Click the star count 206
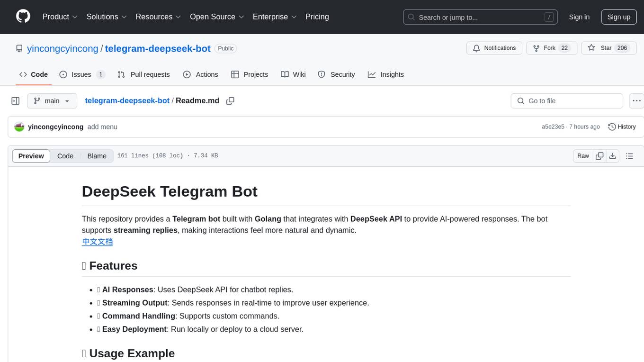The image size is (644, 362). coord(622,48)
